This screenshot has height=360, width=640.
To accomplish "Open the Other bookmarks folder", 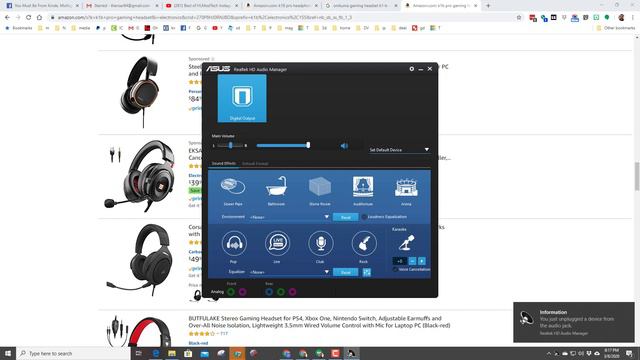I will tap(616, 28).
